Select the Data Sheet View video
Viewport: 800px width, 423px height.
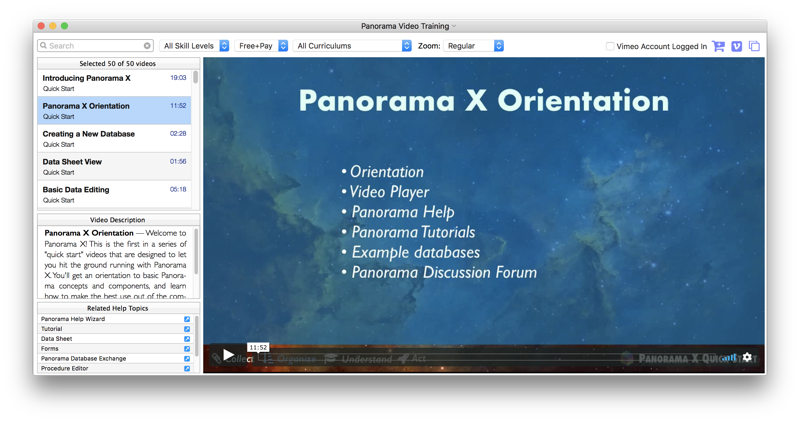click(114, 167)
